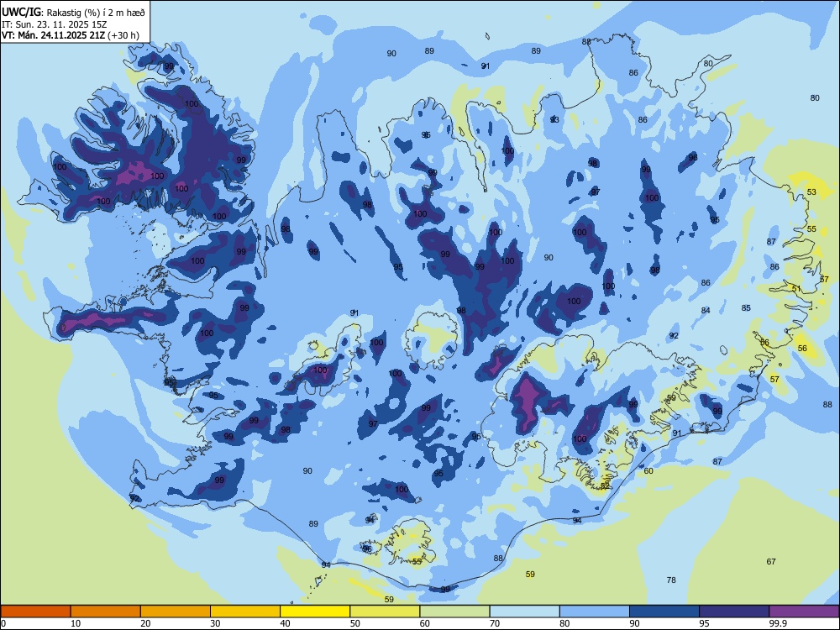The image size is (840, 630).
Task: Select the amber 20–30 legend swatch
Action: 176,612
